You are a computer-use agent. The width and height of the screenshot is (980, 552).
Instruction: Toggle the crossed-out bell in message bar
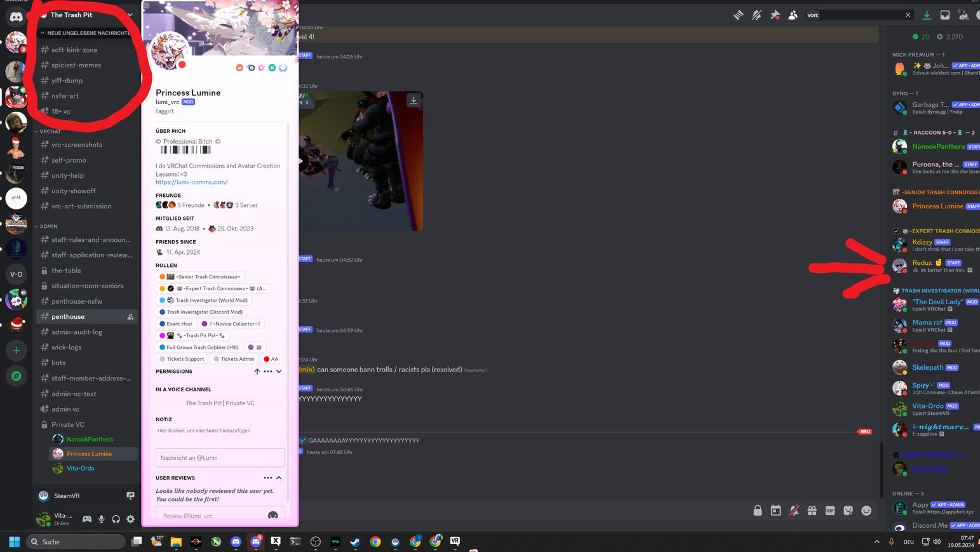[794, 511]
